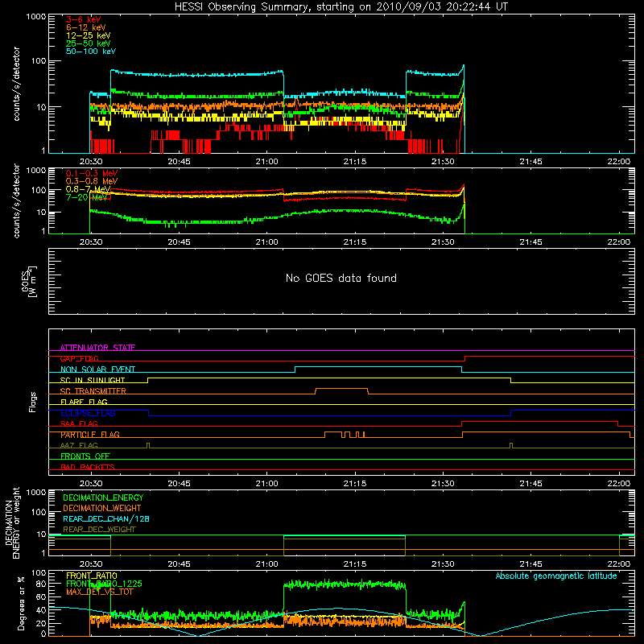This screenshot has height=644, width=644.
Task: Click the 21:15 tick label below the Flags panel
Action: 355,484
